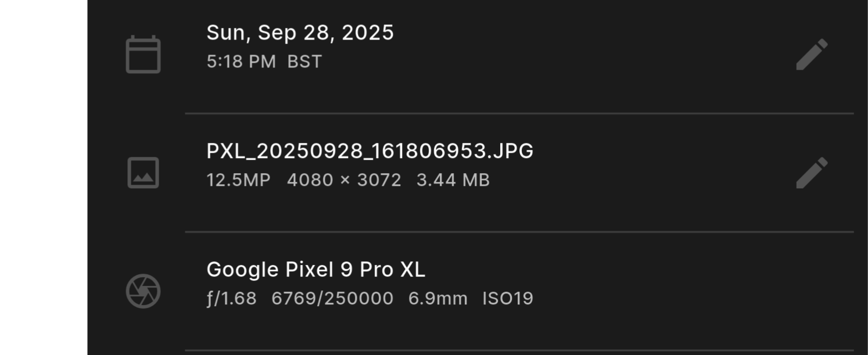Screen dimensions: 868x355
Task: Click the black area left of the panel
Action: [43, 177]
